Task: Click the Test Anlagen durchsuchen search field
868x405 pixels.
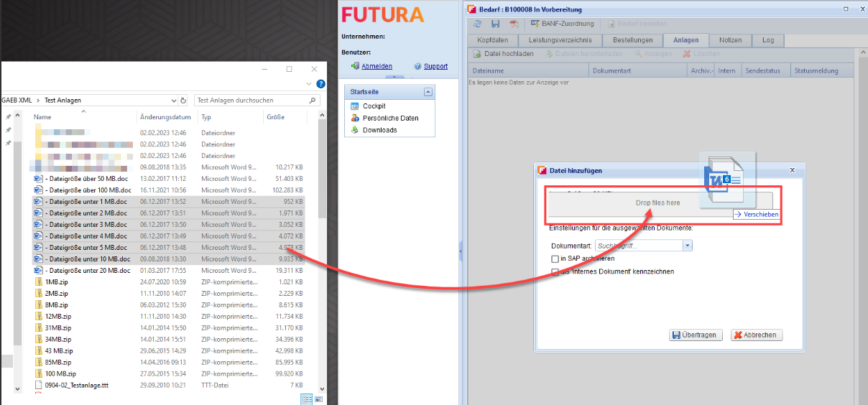Action: coord(251,101)
